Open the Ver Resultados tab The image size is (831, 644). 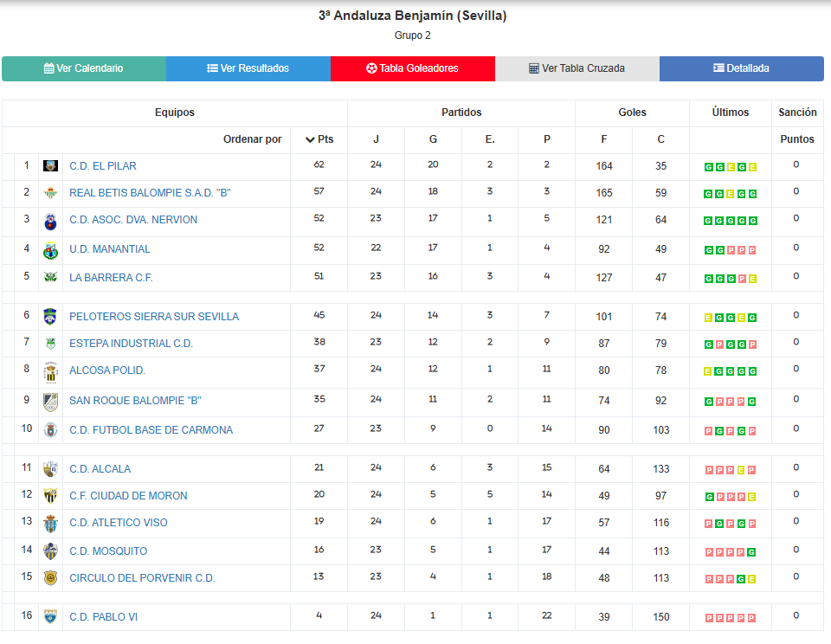[248, 68]
